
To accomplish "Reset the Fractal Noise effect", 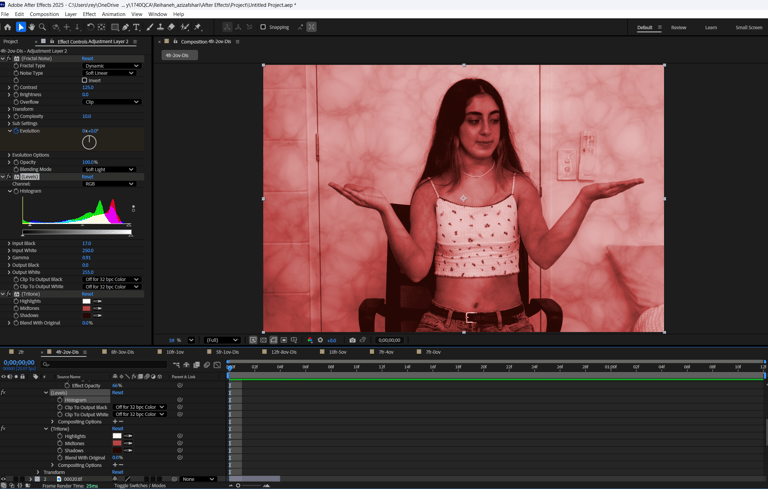I will pos(87,58).
